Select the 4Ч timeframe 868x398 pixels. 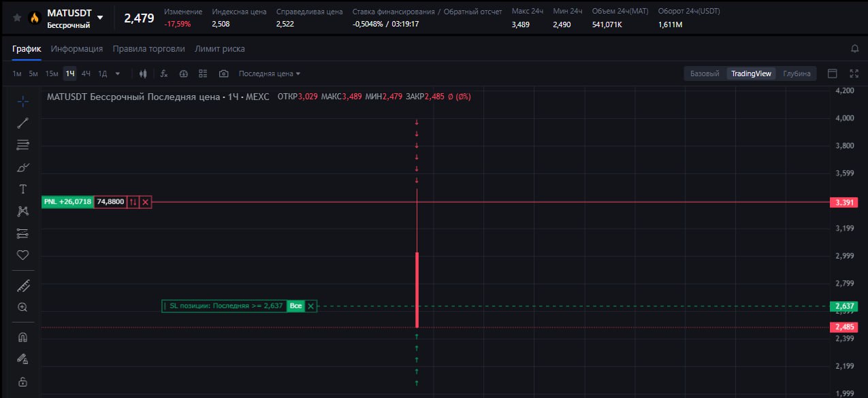[86, 73]
